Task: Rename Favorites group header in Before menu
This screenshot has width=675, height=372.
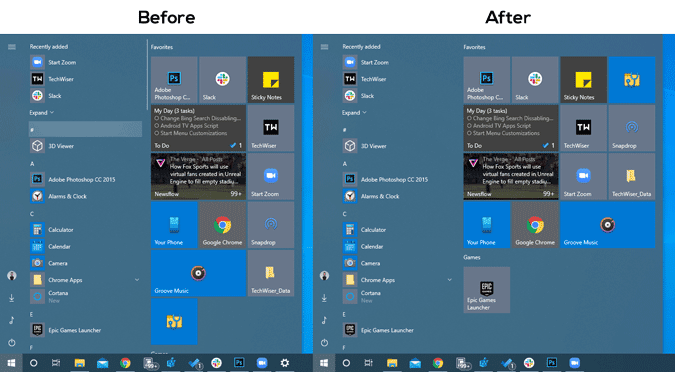Action: 162,47
